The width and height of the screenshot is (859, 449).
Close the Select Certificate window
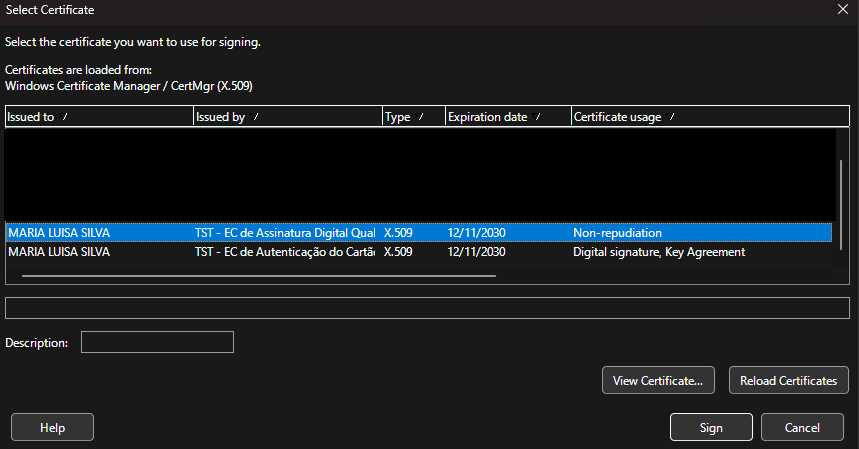click(x=842, y=9)
